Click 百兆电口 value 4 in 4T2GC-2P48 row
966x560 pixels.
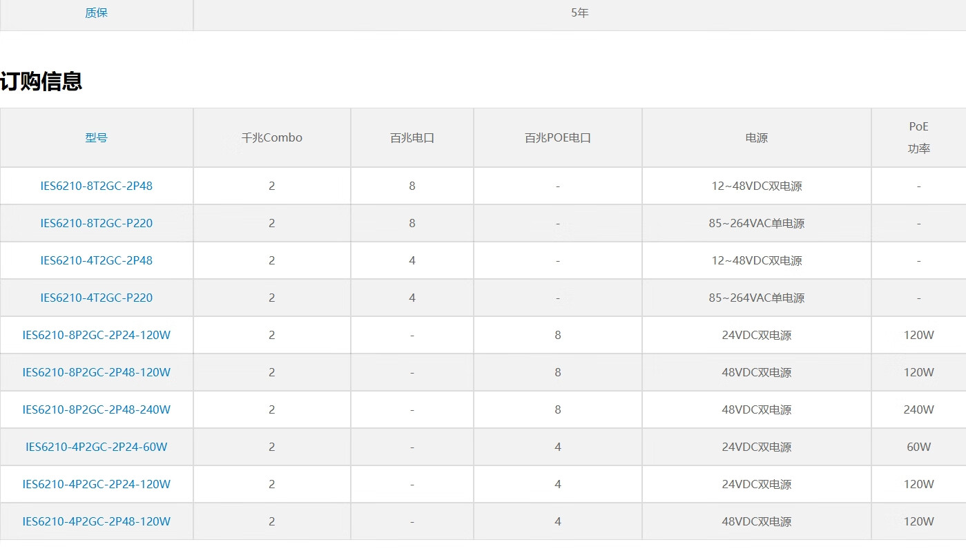412,260
